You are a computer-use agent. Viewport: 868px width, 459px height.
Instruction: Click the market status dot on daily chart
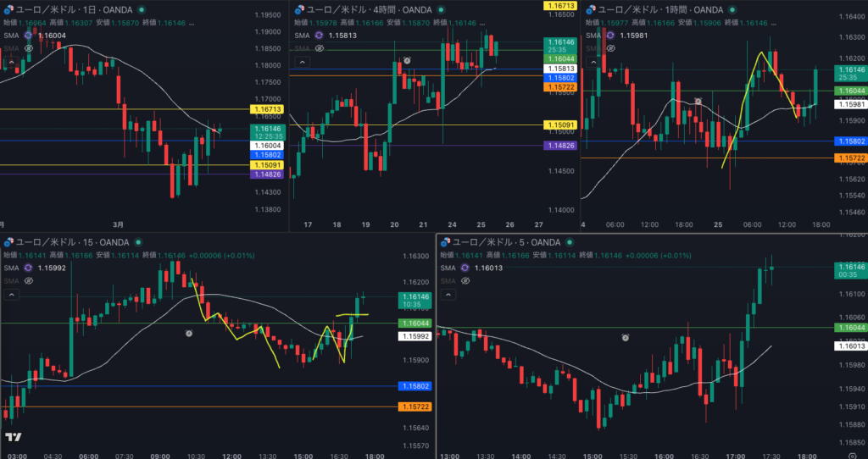click(x=141, y=9)
